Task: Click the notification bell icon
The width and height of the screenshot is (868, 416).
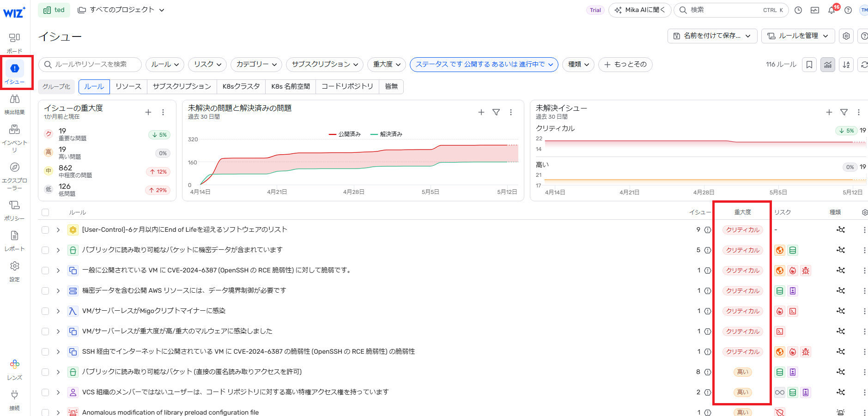Action: tap(832, 10)
